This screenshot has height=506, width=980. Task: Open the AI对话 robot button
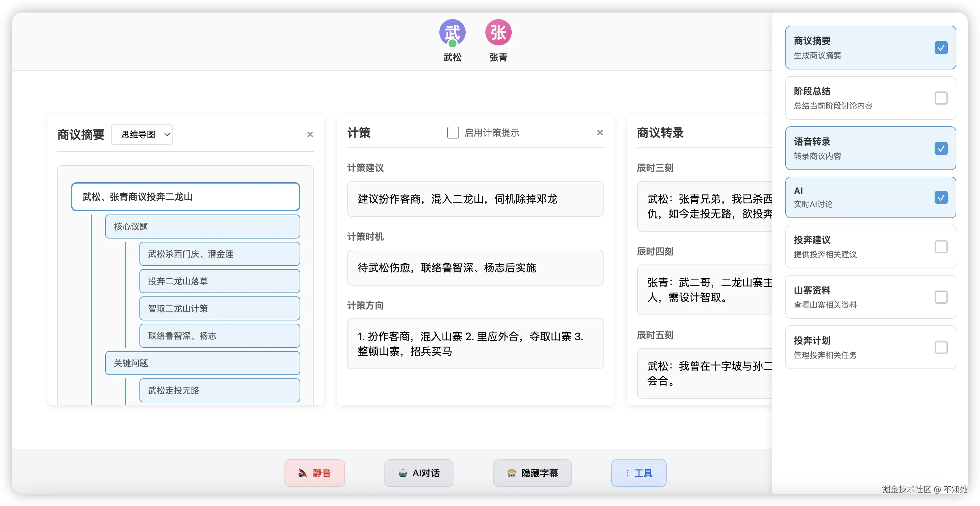(x=419, y=473)
